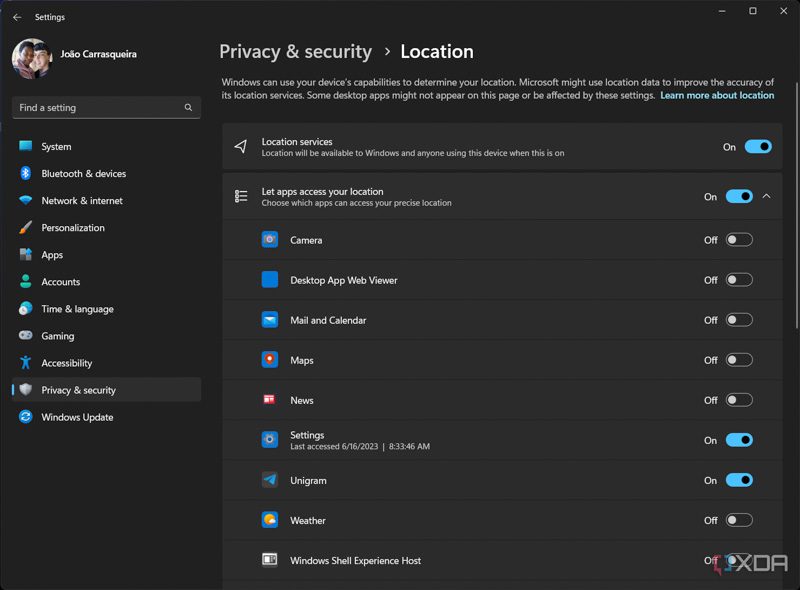Click the Gaming controller icon
800x590 pixels.
26,336
